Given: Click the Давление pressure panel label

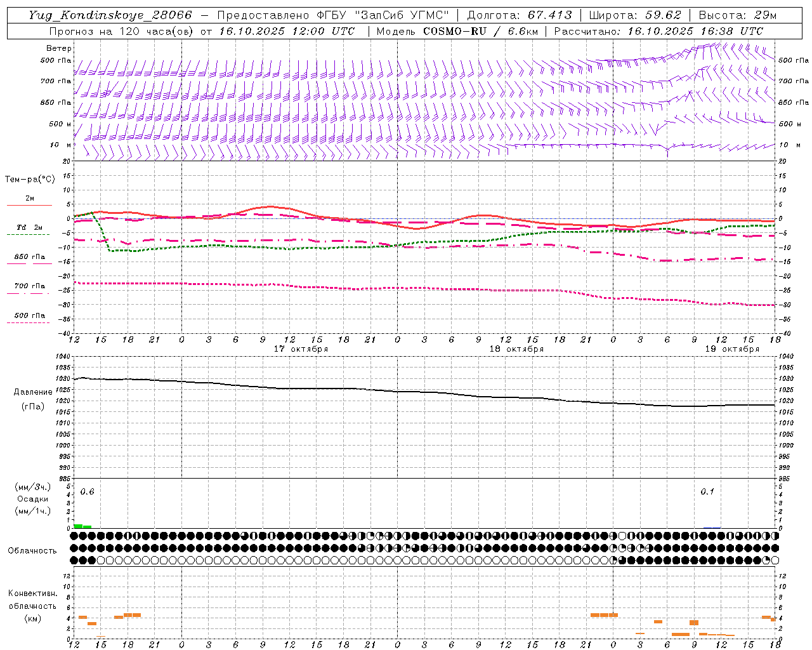Looking at the screenshot, I should pos(33,392).
